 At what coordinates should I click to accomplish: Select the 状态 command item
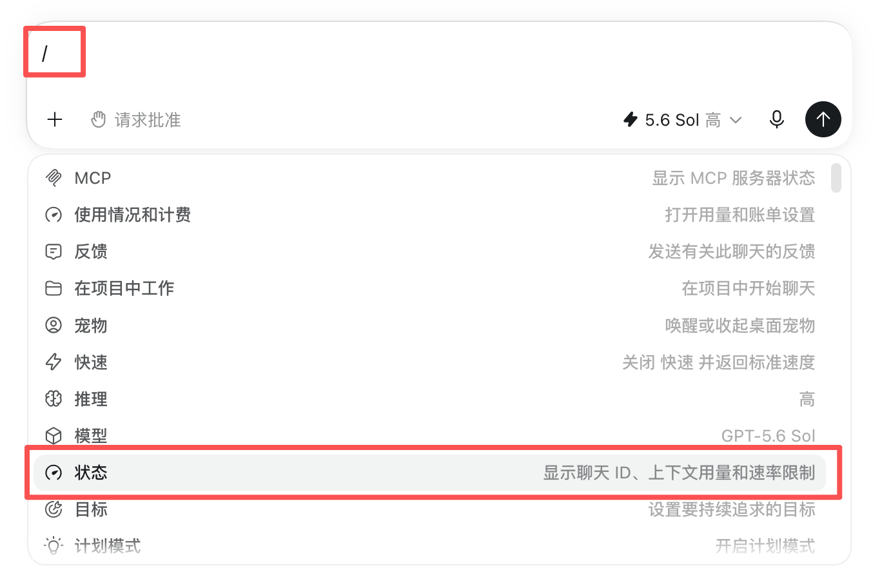pos(430,473)
